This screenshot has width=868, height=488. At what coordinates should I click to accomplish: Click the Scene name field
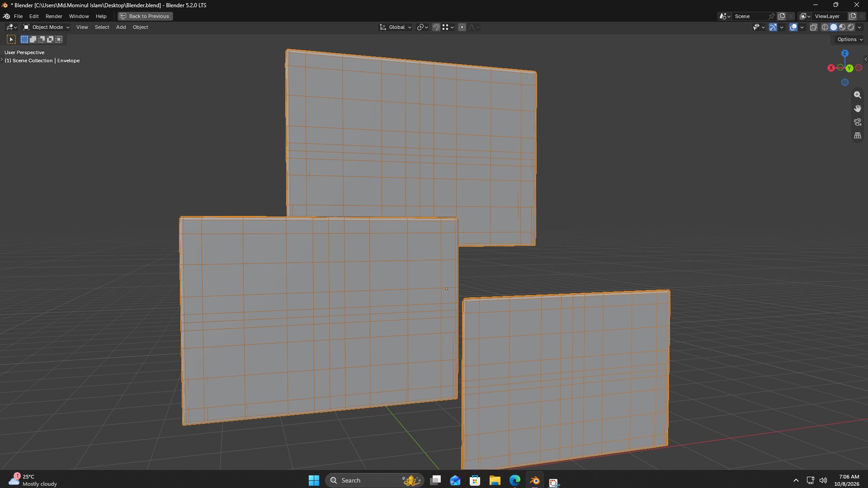(750, 16)
